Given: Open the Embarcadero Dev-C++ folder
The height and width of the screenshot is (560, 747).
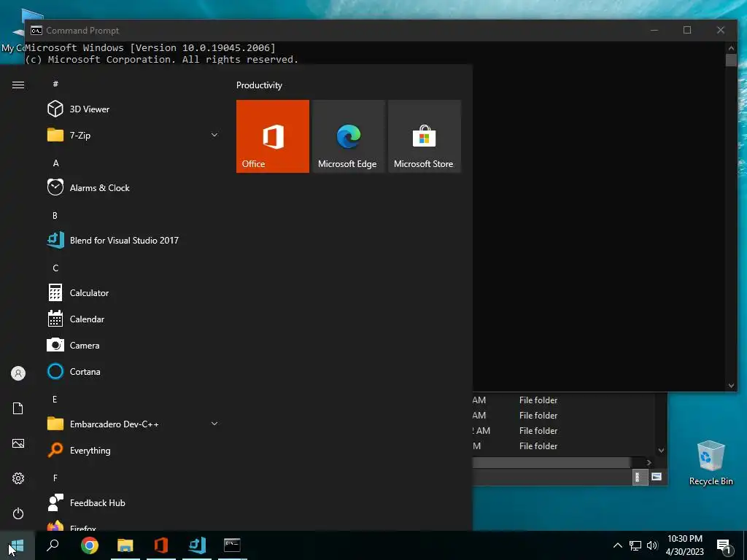Looking at the screenshot, I should pos(133,424).
